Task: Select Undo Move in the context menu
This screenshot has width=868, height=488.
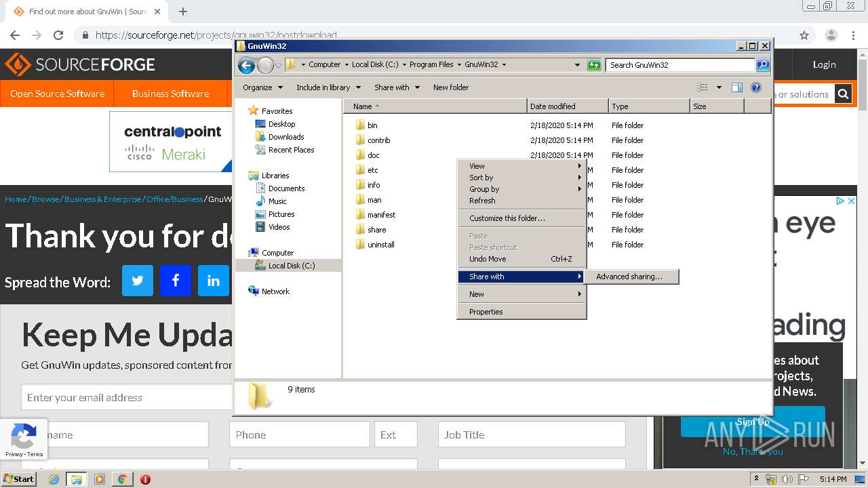Action: 521,259
